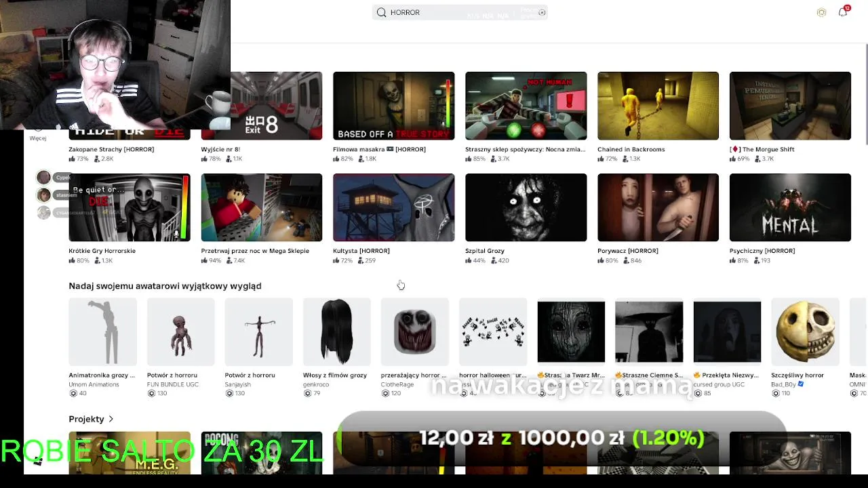Open Straszny sklep spożywczy game thumbnail
The image size is (868, 488).
pos(526,106)
